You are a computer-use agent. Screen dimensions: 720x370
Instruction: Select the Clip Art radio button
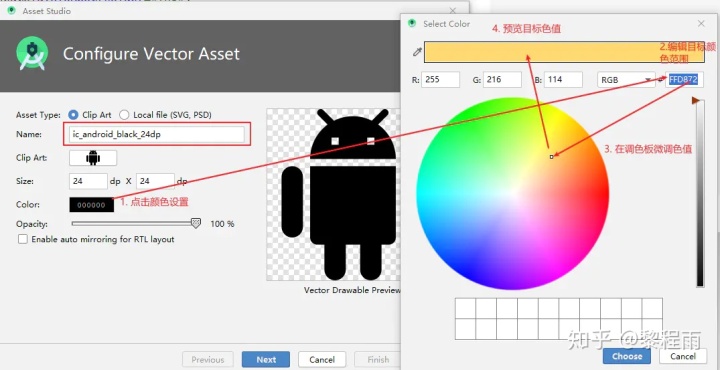coord(73,115)
